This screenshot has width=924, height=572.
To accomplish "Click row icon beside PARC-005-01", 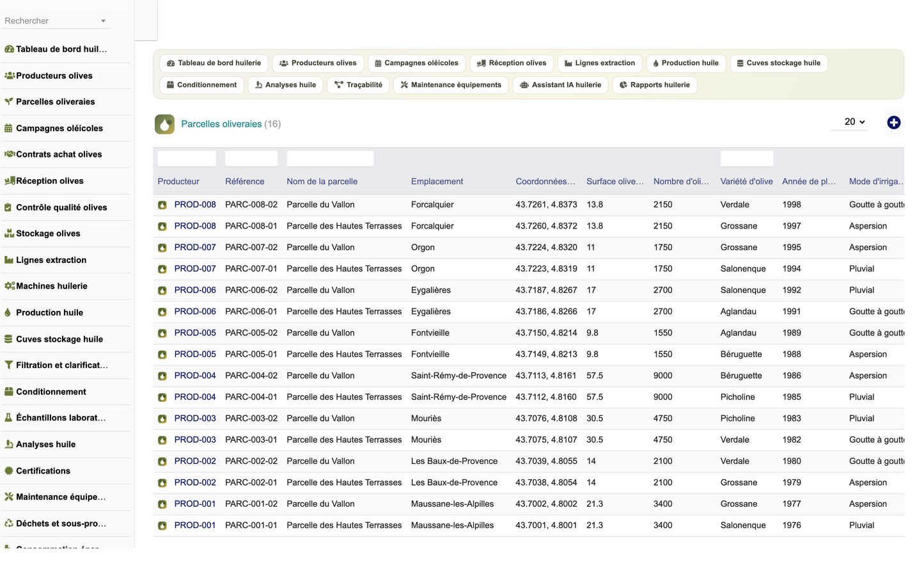I will tap(162, 354).
